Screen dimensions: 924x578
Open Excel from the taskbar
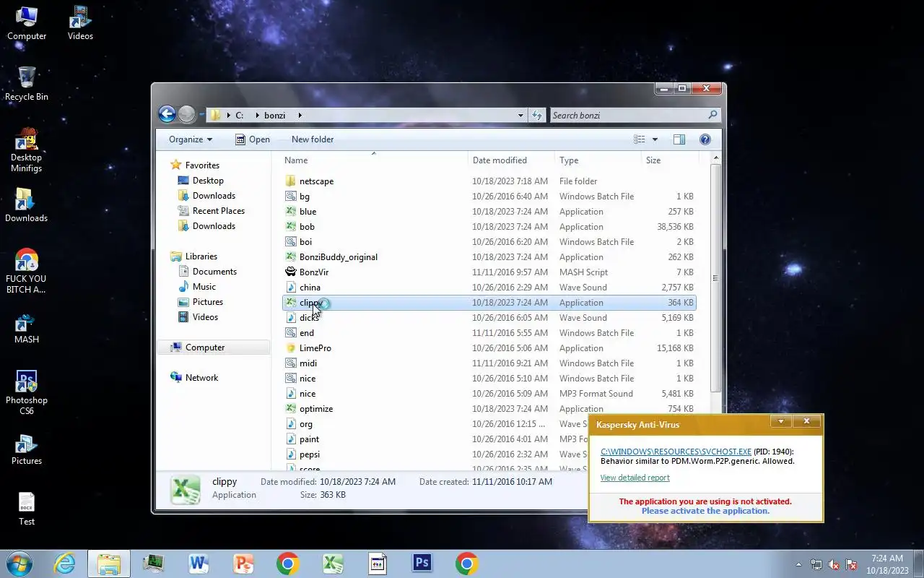333,564
